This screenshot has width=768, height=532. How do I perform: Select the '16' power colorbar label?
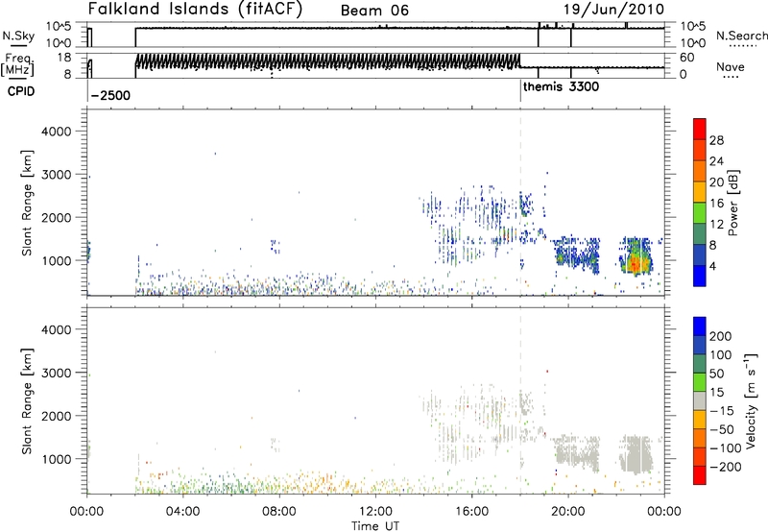716,204
